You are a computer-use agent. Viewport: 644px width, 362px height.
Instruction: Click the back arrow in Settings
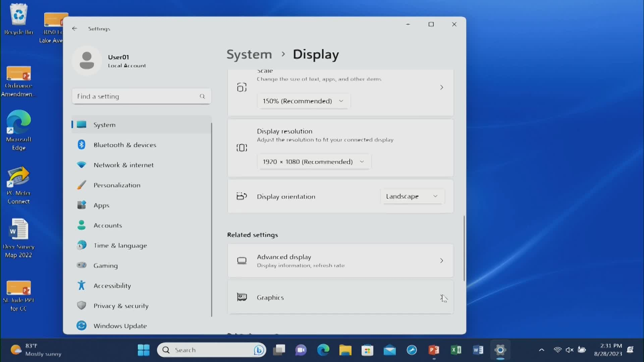click(x=74, y=28)
